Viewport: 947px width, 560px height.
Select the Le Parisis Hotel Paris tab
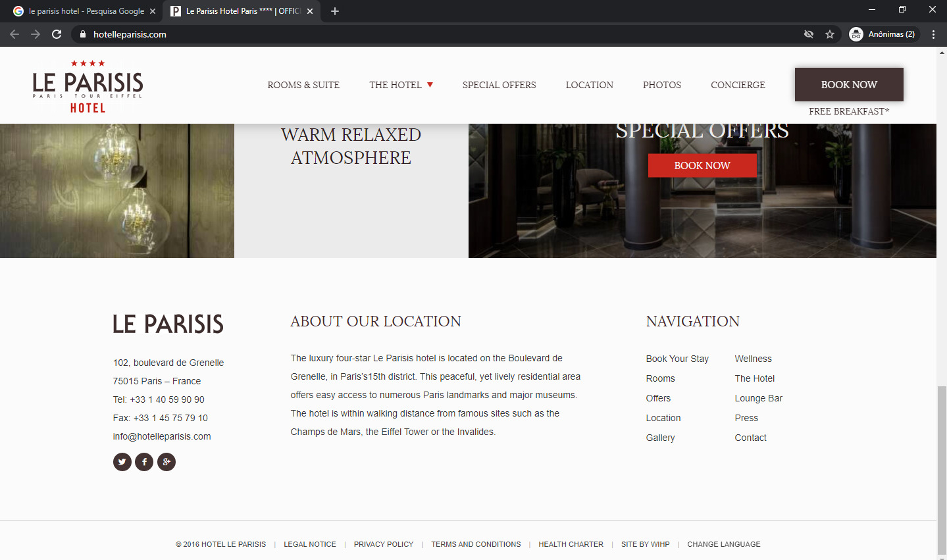pos(242,11)
